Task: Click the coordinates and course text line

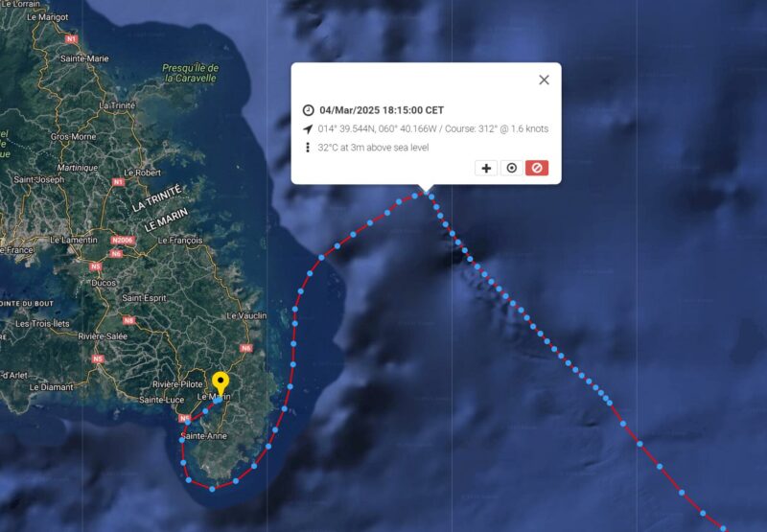Action: 433,128
